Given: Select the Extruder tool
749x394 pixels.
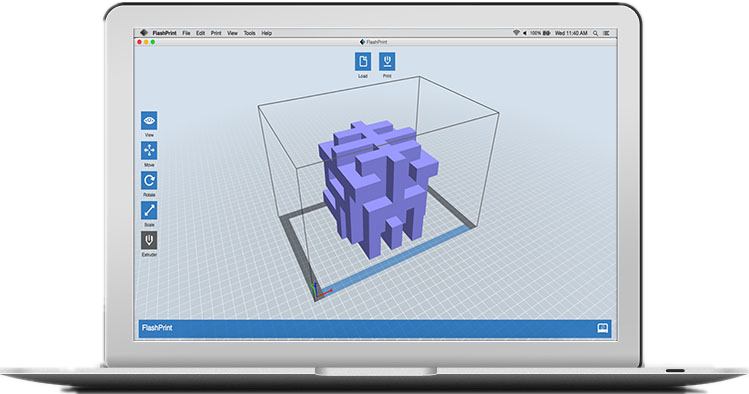Looking at the screenshot, I should click(149, 240).
